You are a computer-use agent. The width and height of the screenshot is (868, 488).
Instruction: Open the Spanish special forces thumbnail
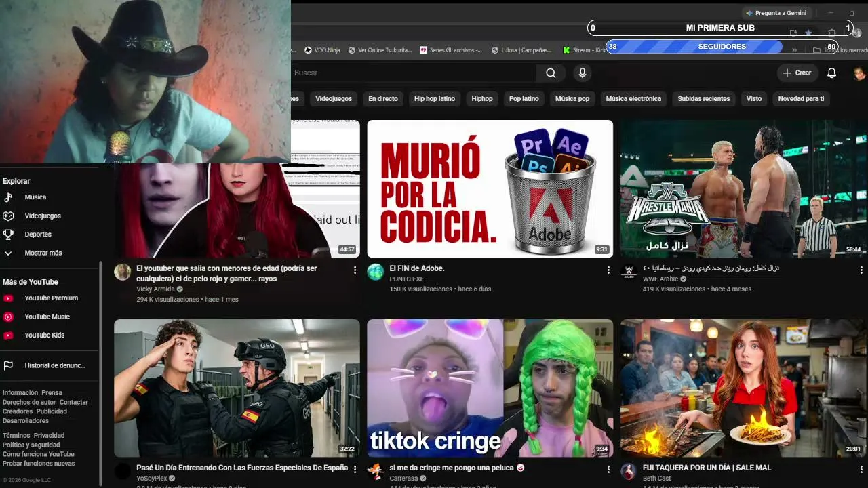pyautogui.click(x=237, y=388)
